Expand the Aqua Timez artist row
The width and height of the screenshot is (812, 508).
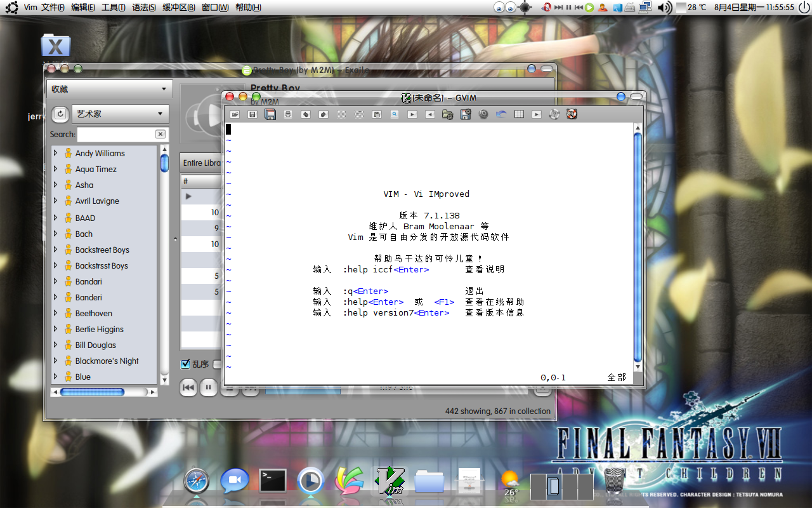tap(55, 169)
